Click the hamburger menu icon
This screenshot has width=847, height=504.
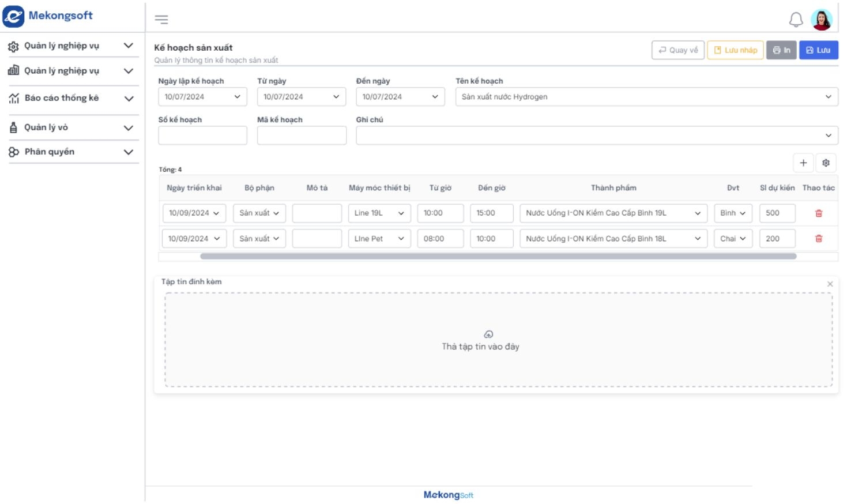(161, 20)
